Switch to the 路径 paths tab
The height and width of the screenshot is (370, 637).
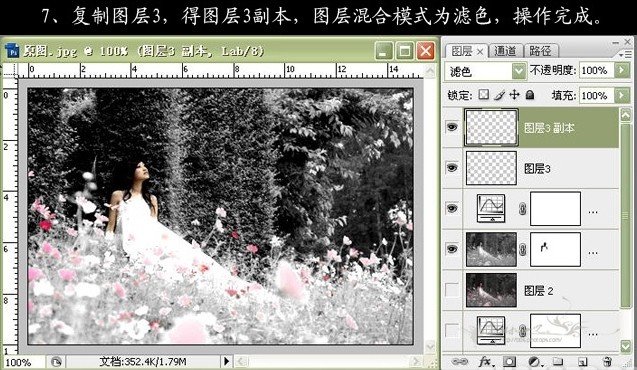[540, 51]
